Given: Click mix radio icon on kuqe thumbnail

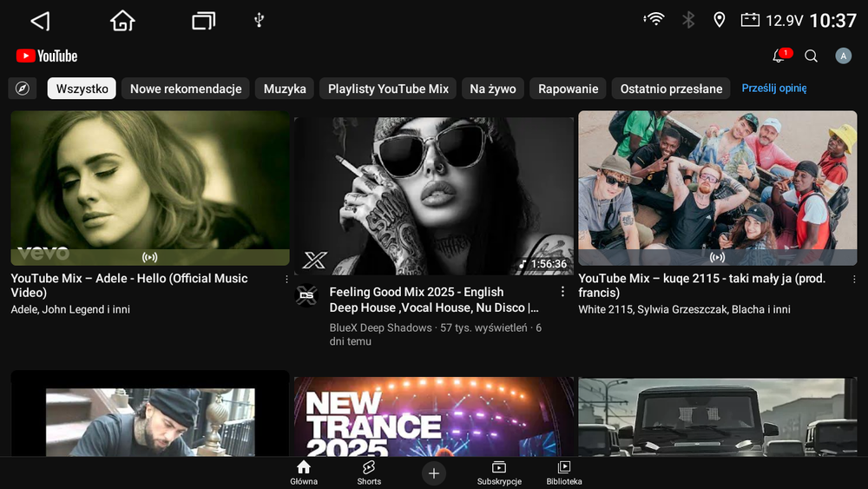Looking at the screenshot, I should coord(718,257).
